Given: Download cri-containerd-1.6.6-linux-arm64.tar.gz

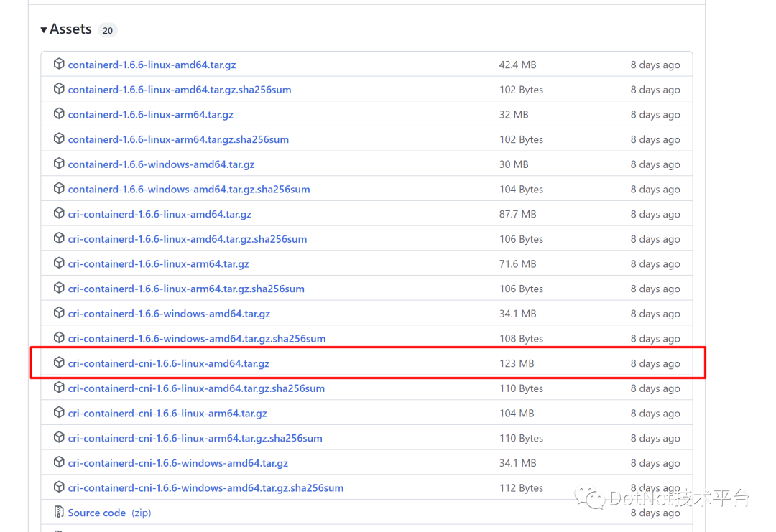Looking at the screenshot, I should 158,264.
